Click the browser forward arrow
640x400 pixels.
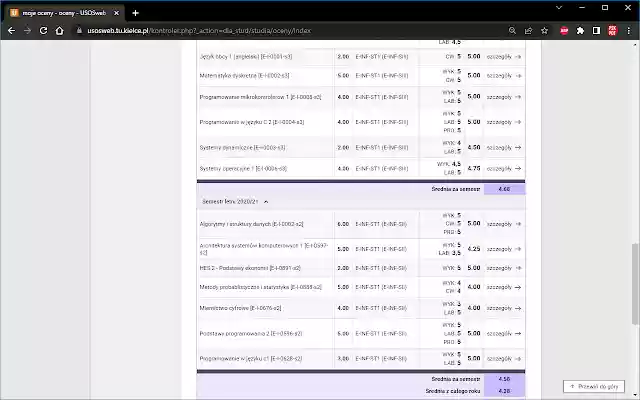coord(27,31)
